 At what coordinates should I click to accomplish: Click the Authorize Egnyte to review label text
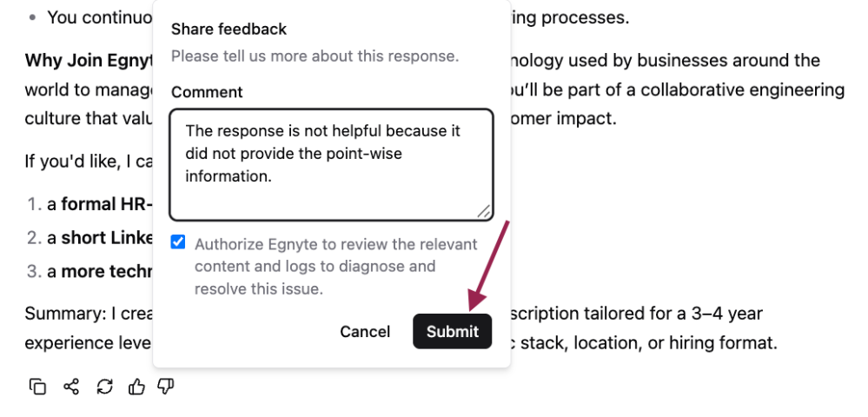[x=336, y=267]
